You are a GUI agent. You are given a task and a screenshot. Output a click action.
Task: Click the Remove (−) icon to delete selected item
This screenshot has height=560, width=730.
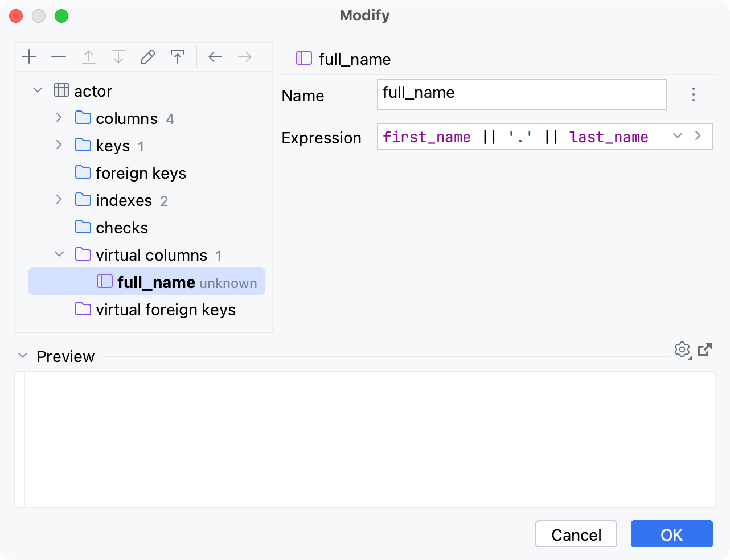tap(59, 56)
